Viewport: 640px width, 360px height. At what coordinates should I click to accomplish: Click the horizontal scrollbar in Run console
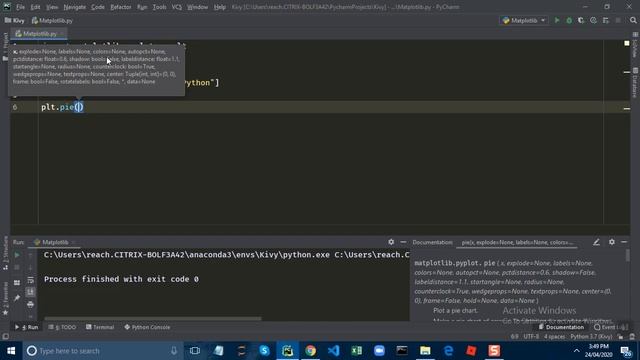153,318
